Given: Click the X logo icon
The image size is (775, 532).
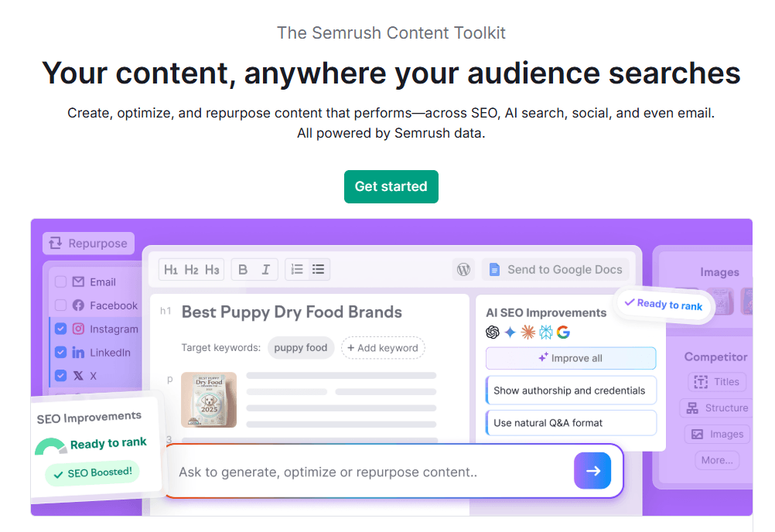Looking at the screenshot, I should click(x=78, y=376).
